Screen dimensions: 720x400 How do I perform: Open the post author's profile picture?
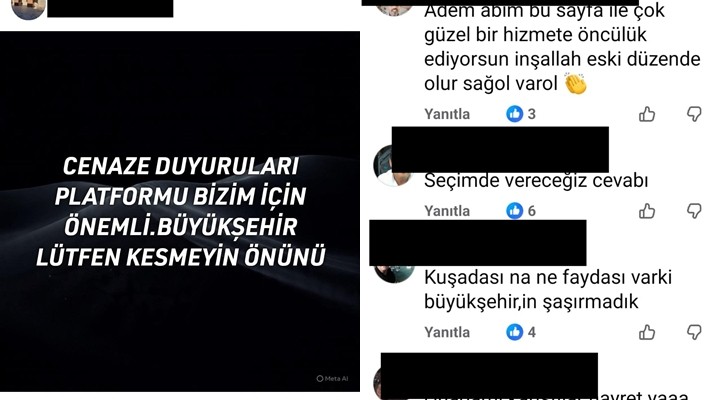pyautogui.click(x=28, y=9)
